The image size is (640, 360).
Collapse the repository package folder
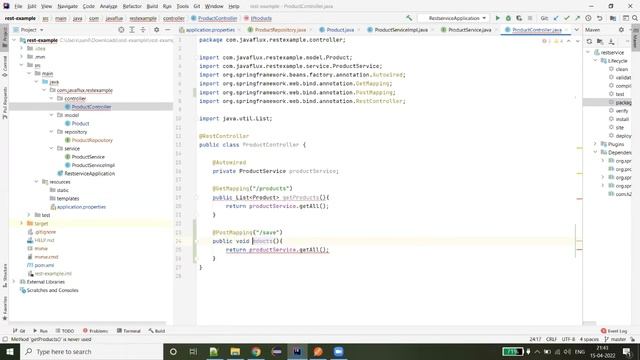pos(51,132)
